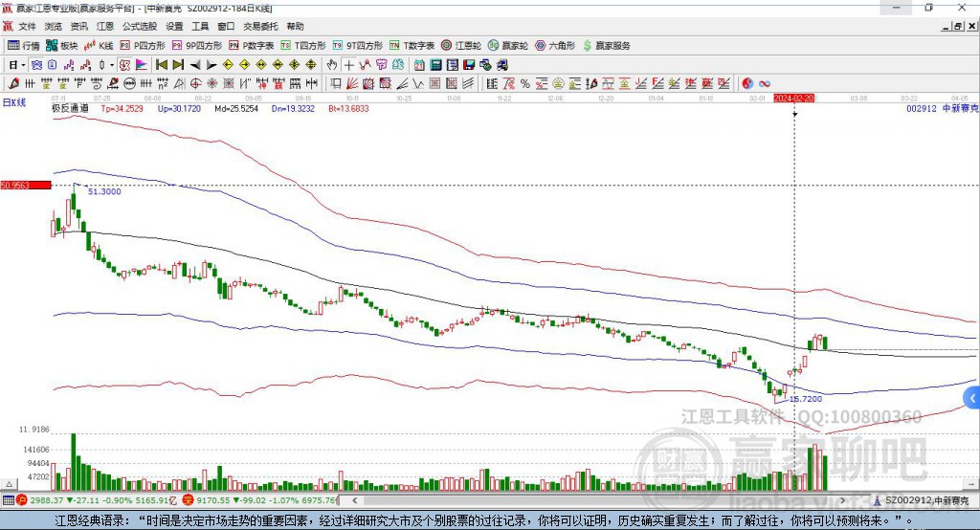Open the 日 period dropdown
980x530 pixels.
17,65
